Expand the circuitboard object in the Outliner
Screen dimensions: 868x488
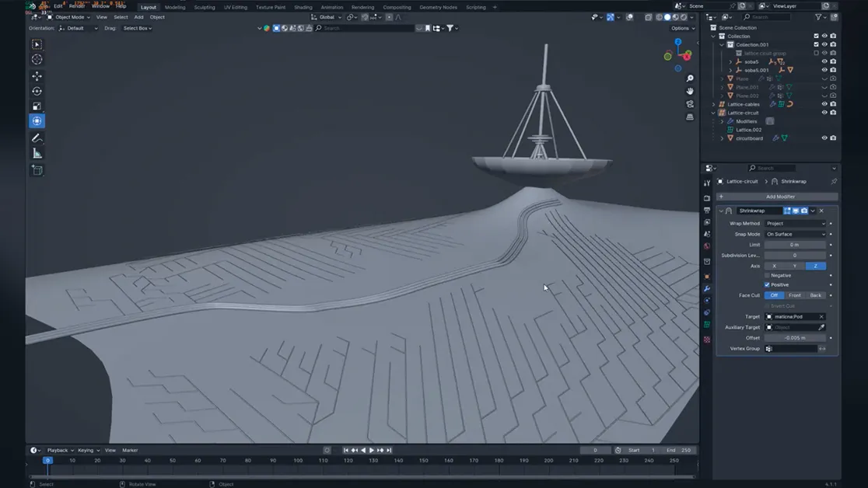pyautogui.click(x=722, y=138)
